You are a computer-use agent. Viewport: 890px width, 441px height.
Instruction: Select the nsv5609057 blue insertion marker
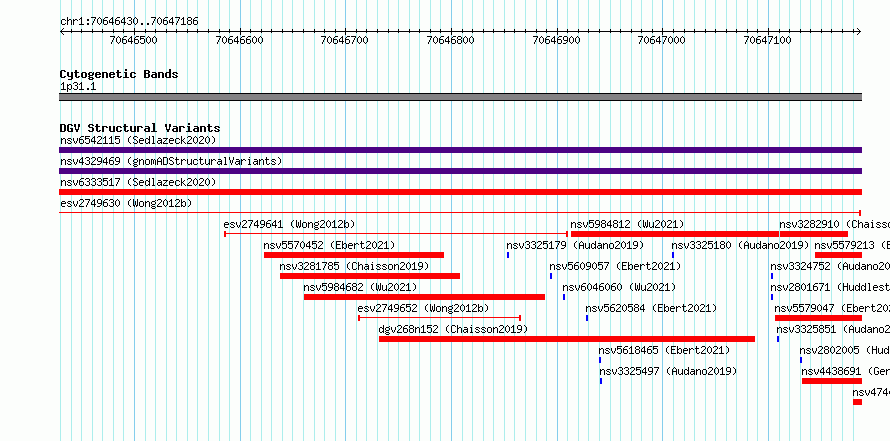[551, 276]
